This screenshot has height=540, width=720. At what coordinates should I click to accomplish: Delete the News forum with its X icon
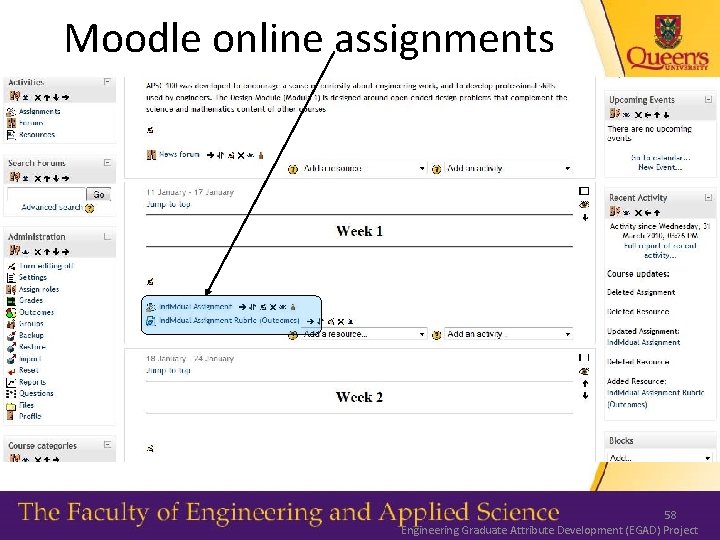241,156
